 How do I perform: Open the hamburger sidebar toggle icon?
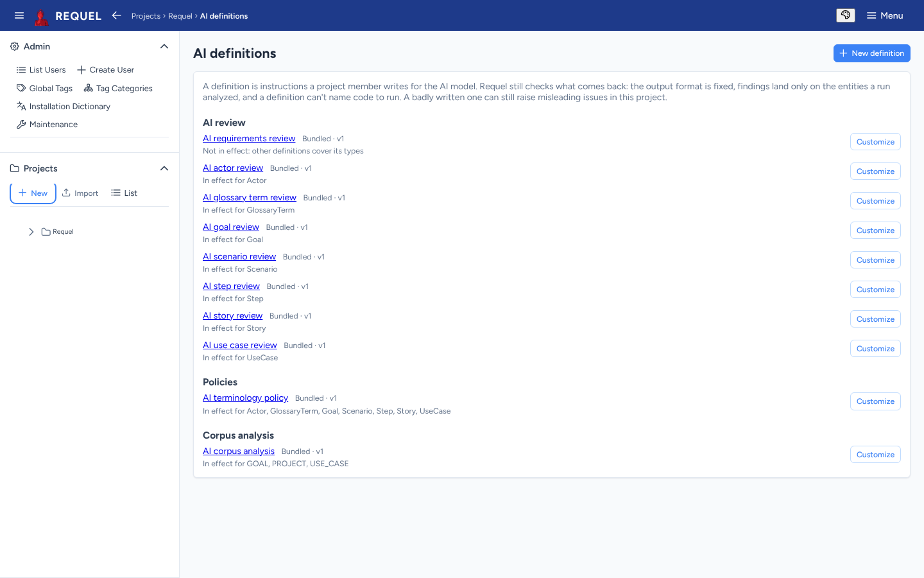click(x=19, y=15)
